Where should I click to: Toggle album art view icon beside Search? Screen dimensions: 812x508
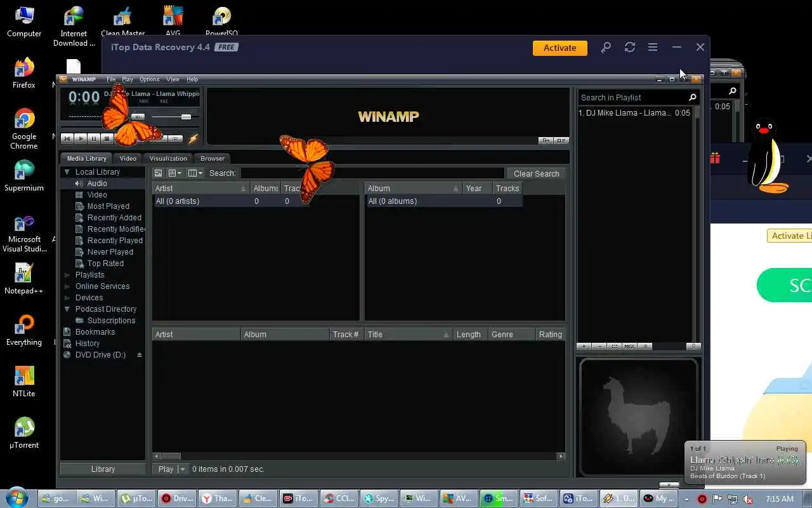158,173
